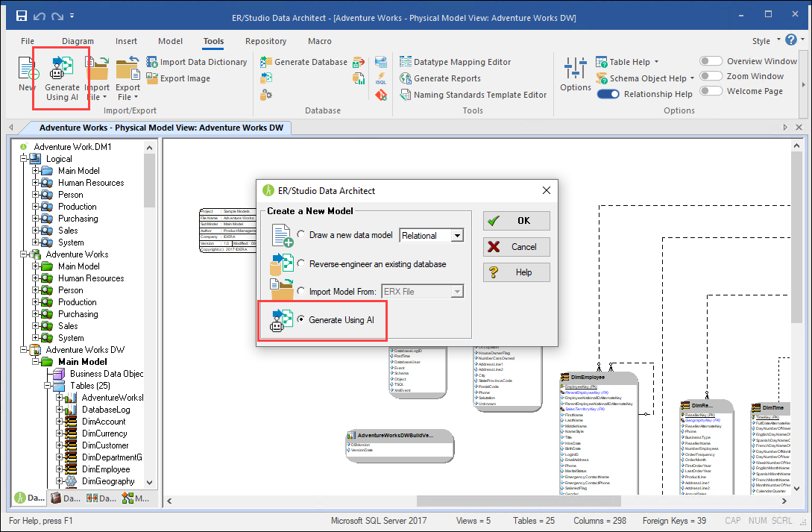The height and width of the screenshot is (532, 812).
Task: Switch to Data Dictionary explorer tab
Action: [65, 498]
